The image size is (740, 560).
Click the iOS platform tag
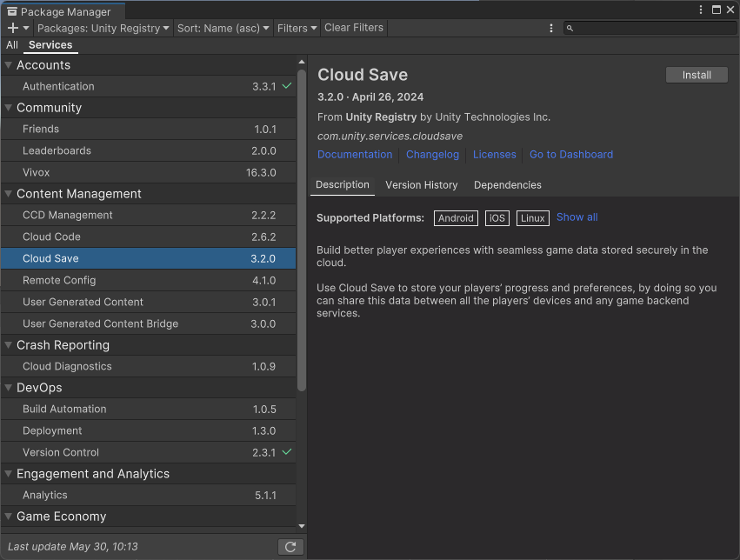click(497, 218)
